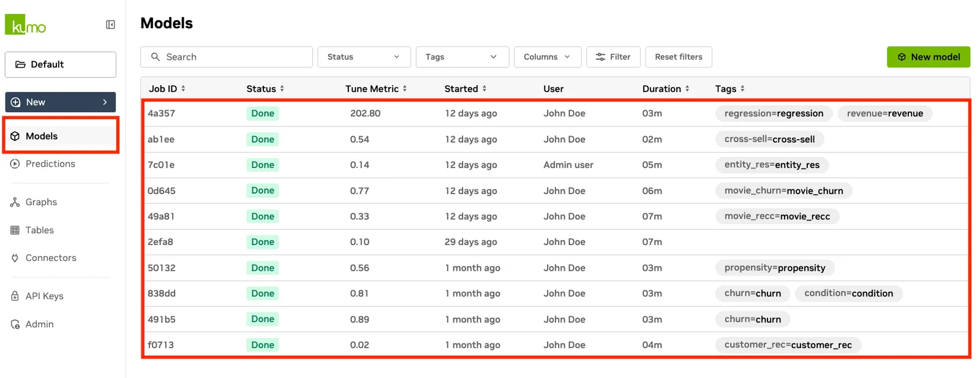Screen dimensions: 980x378
Task: Expand the New menu chevron
Action: [x=105, y=102]
